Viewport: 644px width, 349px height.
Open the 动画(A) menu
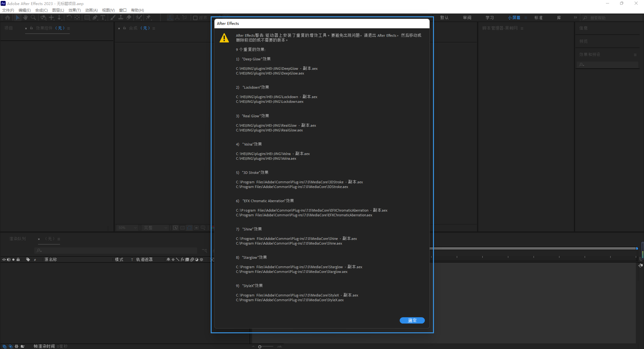coord(92,10)
